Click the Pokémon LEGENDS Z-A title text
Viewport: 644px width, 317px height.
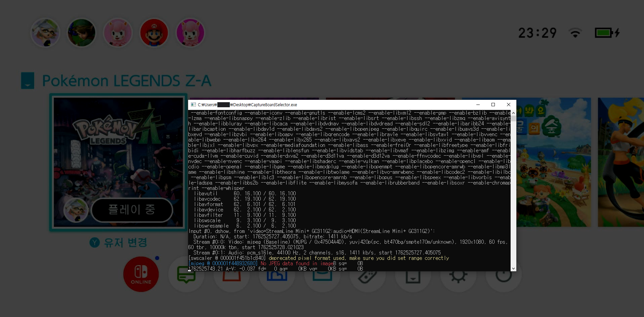pos(127,81)
